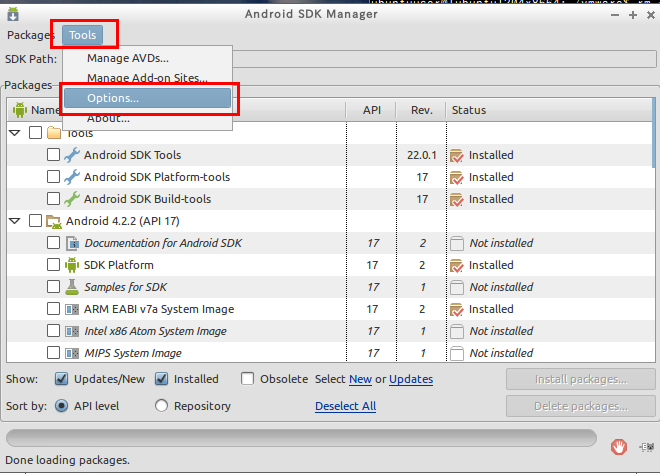The height and width of the screenshot is (474, 660).
Task: Click not-installed icon for Intel x86 Atom
Action: point(457,331)
